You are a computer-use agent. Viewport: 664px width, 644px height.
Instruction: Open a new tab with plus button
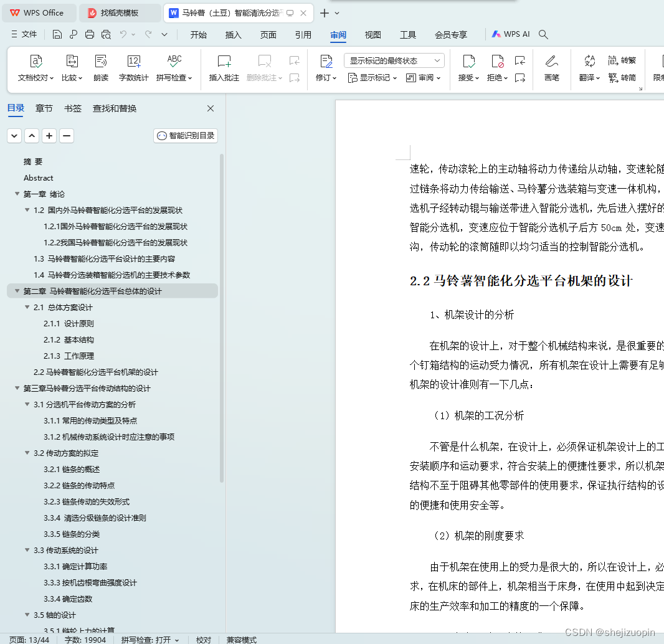click(325, 13)
